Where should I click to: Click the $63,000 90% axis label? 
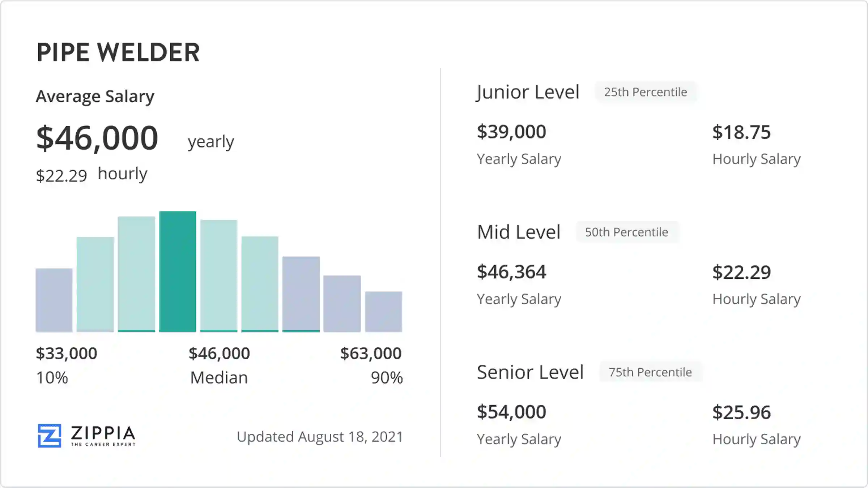[371, 354]
